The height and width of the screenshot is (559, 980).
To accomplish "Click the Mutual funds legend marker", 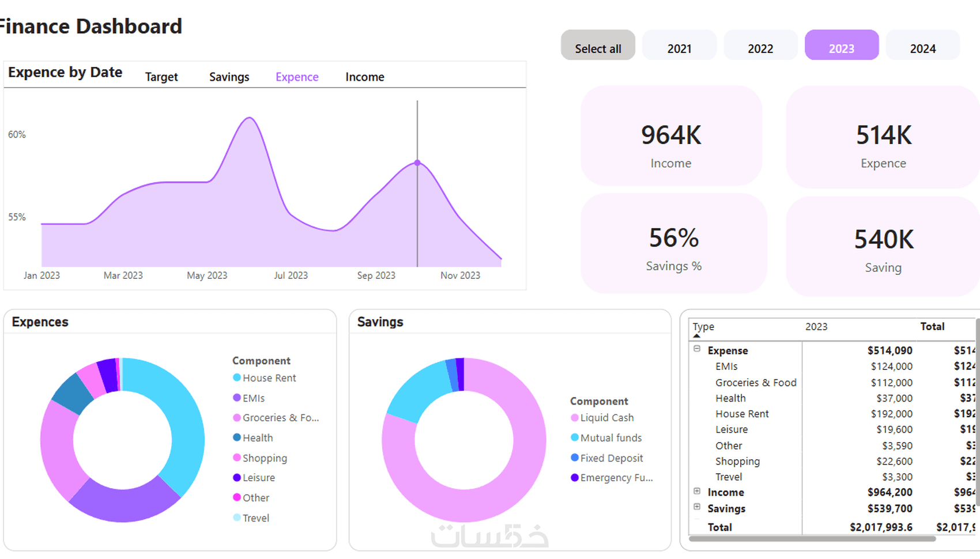I will click(x=575, y=437).
